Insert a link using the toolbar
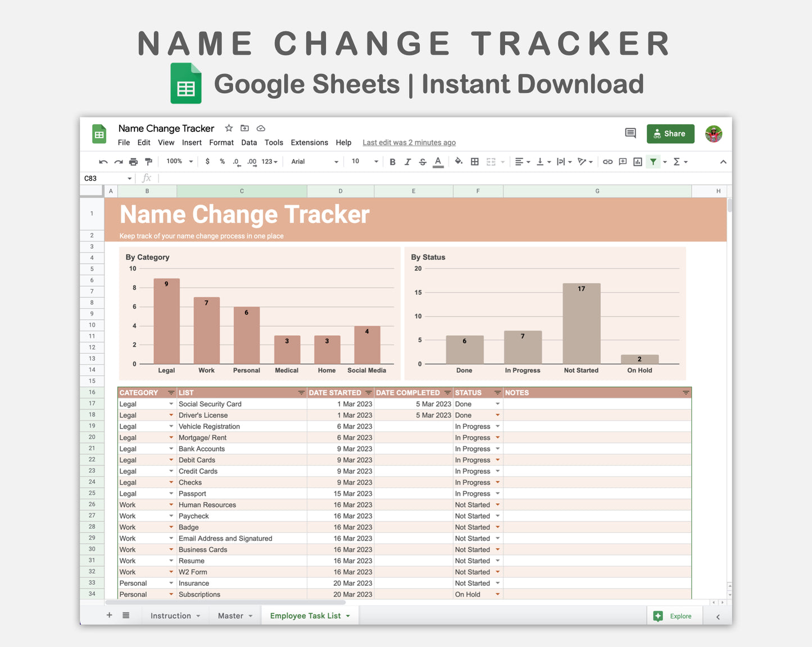812x647 pixels. click(x=607, y=161)
